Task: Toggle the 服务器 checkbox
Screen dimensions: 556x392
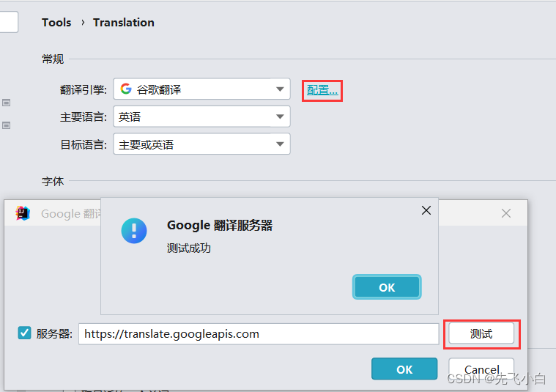Action: click(x=24, y=333)
